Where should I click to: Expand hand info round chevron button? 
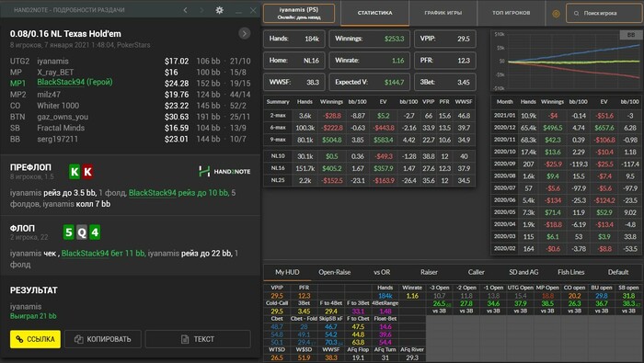coord(245,33)
